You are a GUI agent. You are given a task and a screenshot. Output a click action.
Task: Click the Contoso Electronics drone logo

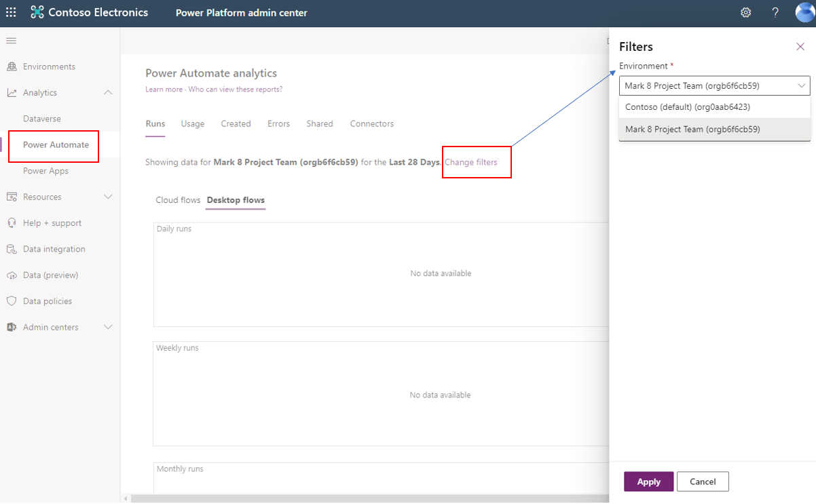pos(37,12)
